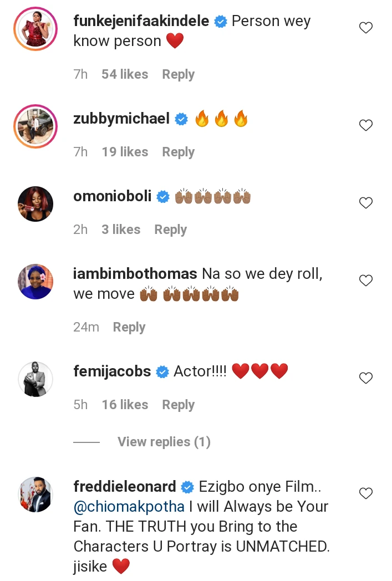Image resolution: width=392 pixels, height=581 pixels.
Task: Tap freddieleonard's profile picture
Action: click(36, 494)
